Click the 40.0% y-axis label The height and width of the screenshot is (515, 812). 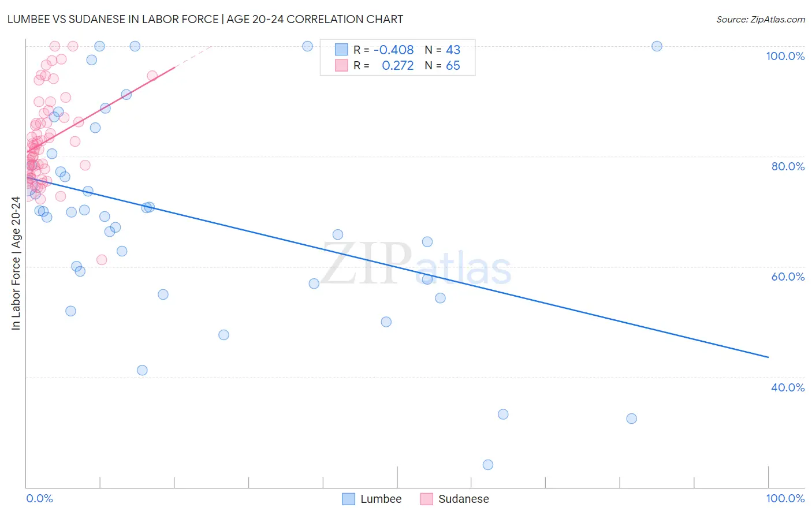[788, 387]
